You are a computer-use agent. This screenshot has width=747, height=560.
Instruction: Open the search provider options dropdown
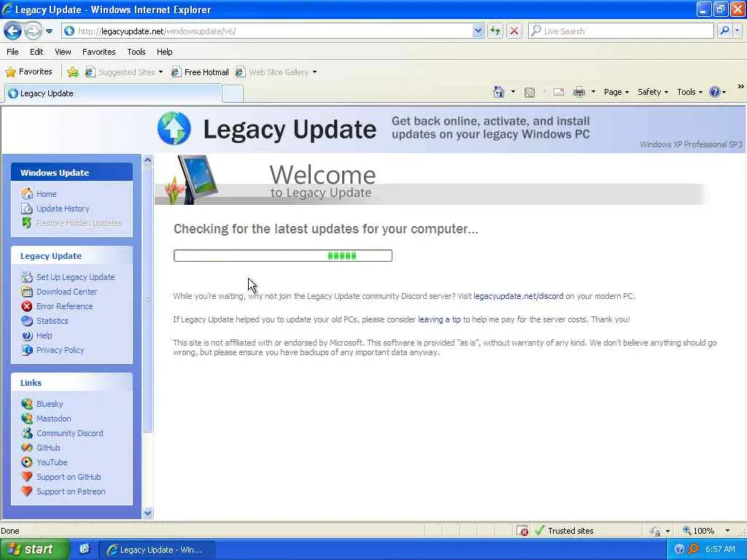pos(738,31)
